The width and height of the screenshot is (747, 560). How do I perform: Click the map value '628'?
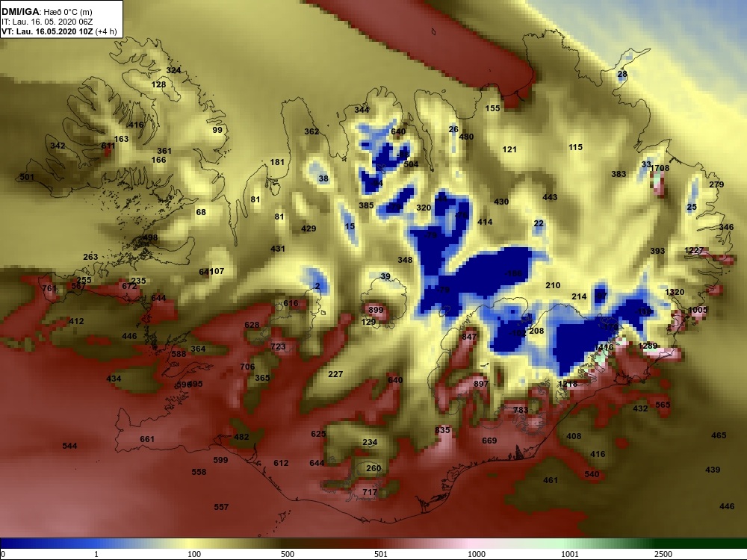coord(252,326)
